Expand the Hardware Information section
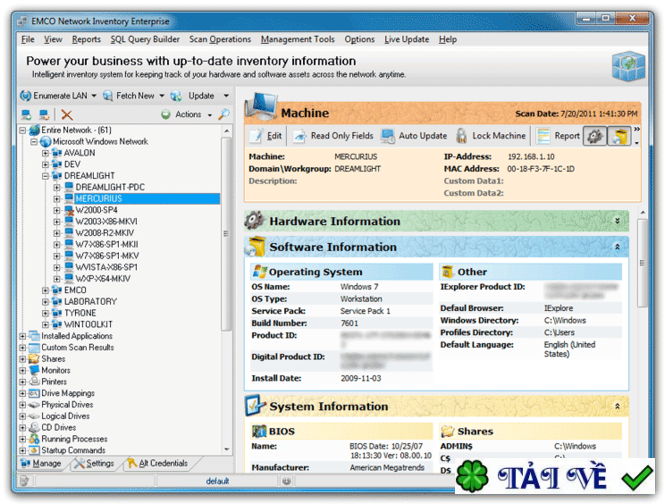Image resolution: width=665 pixels, height=504 pixels. click(618, 221)
